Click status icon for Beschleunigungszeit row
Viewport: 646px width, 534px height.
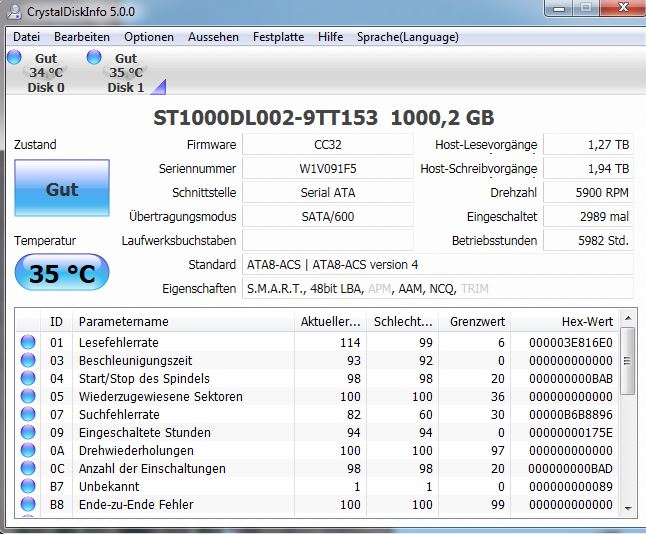coord(28,361)
